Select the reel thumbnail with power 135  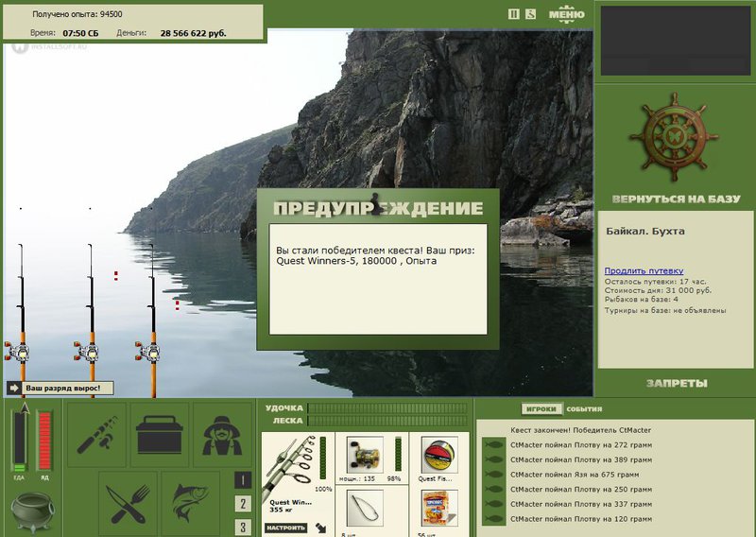365,455
